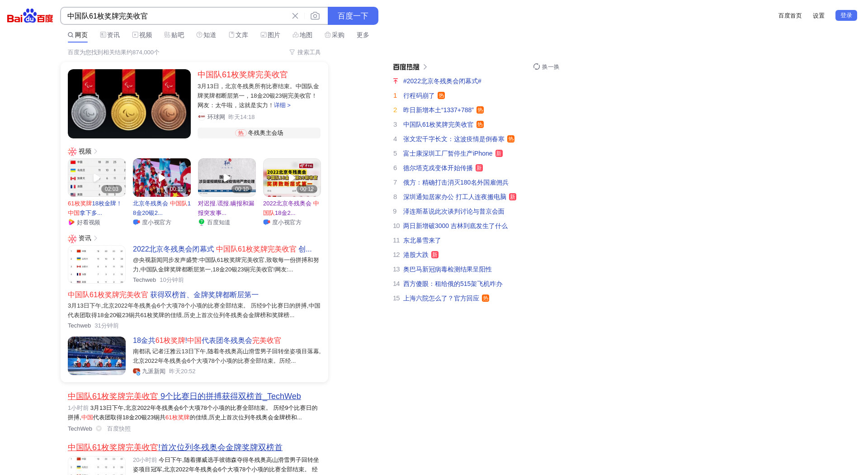Open hot search 深圳通知居家办公
Screen dimensions: 868x475
pos(455,197)
